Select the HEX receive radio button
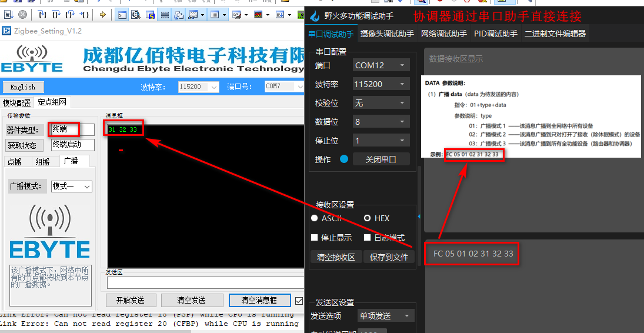The height and width of the screenshot is (333, 644). click(367, 218)
